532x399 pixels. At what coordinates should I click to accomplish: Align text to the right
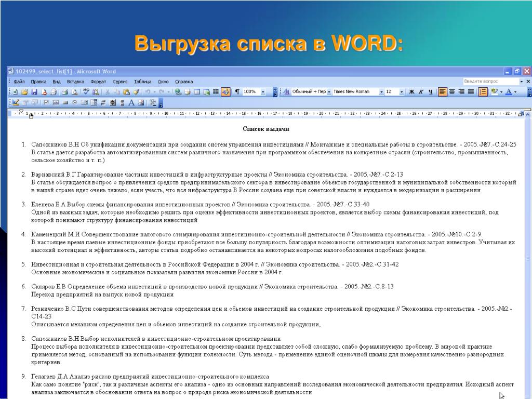click(461, 92)
